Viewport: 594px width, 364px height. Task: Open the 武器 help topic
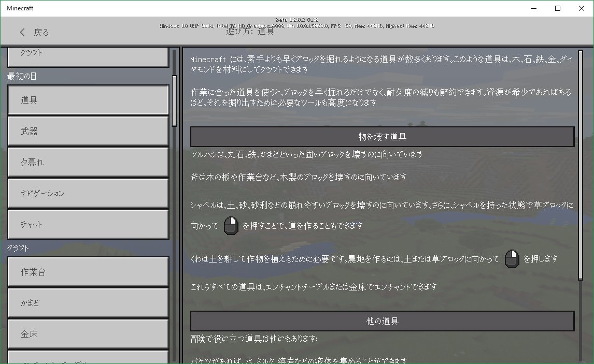pos(88,132)
